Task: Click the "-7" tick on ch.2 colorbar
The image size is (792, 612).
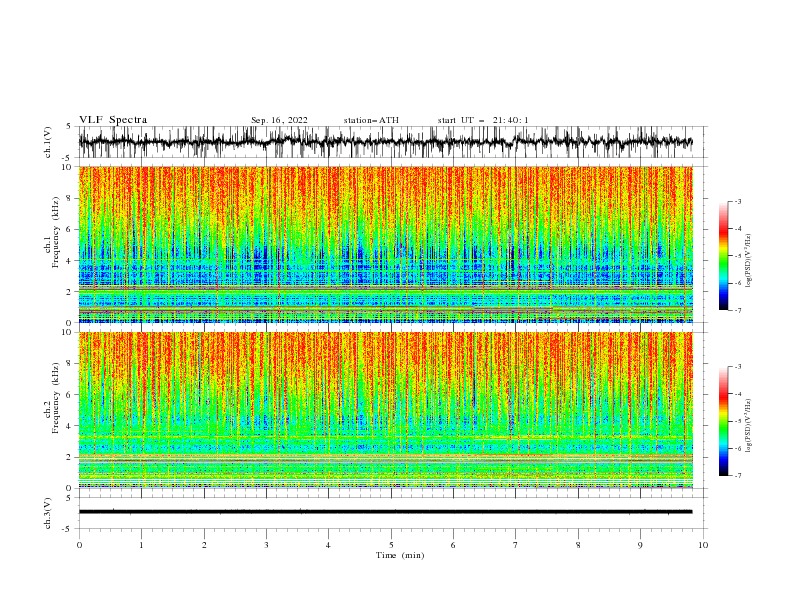Action: (737, 476)
